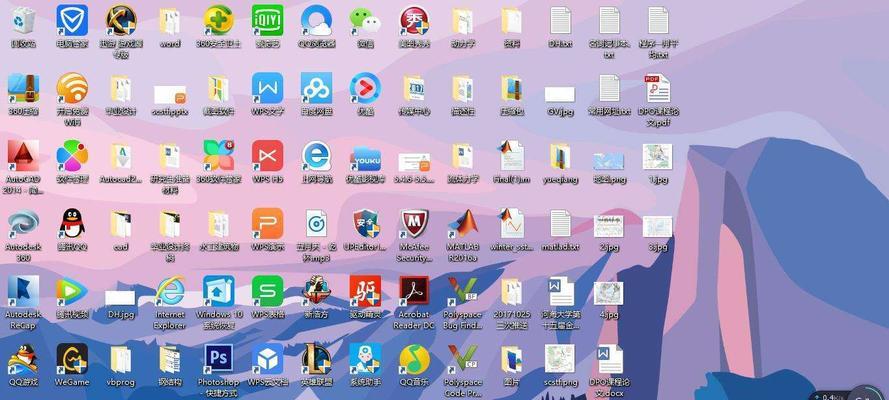Select the yueqiang folder
Viewport: 889px width, 400px height.
(560, 156)
